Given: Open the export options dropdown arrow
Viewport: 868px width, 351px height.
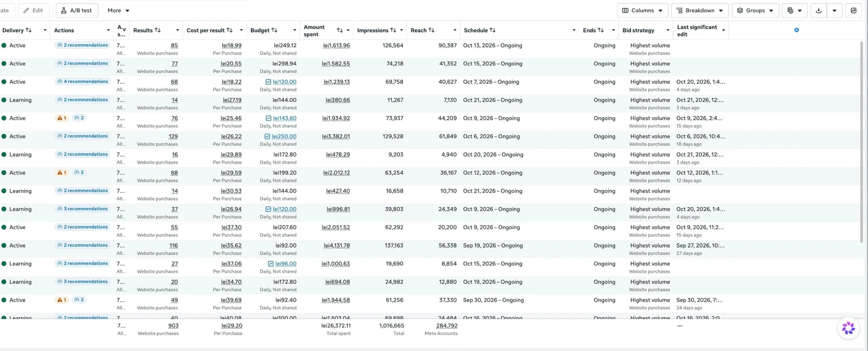Looking at the screenshot, I should pyautogui.click(x=835, y=11).
